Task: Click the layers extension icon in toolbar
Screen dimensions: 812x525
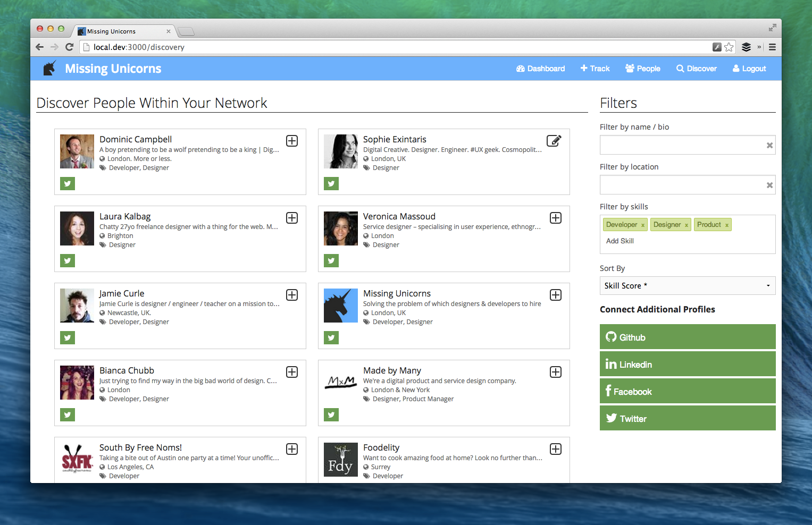Action: (x=747, y=47)
